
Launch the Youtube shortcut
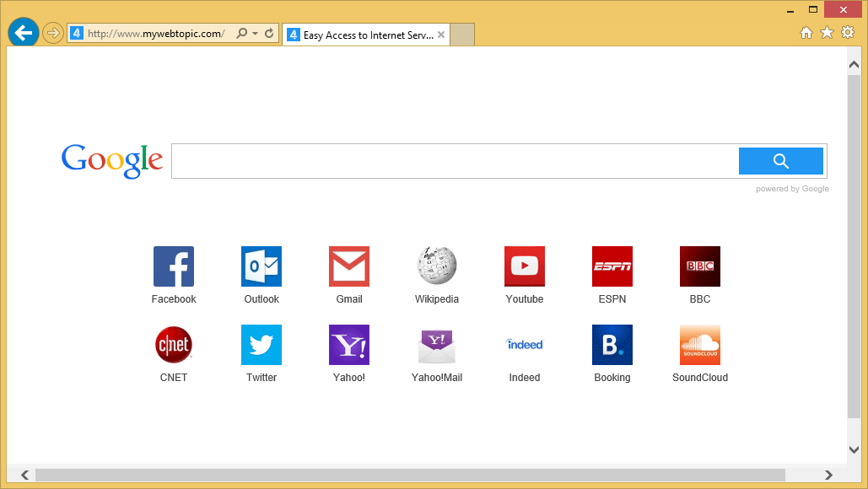524,266
